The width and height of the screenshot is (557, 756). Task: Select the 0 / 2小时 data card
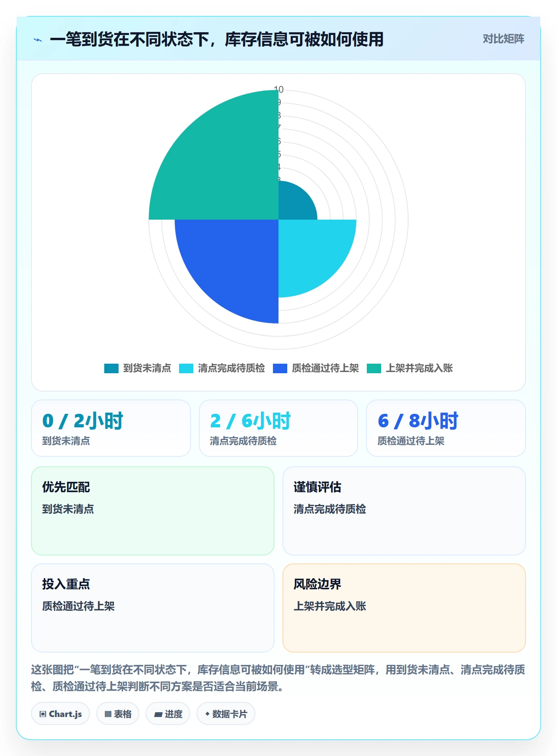(x=111, y=428)
